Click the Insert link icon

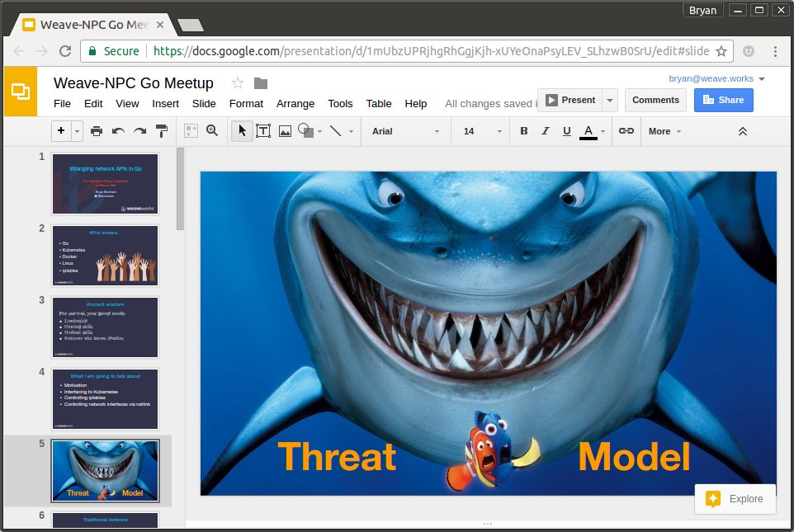pyautogui.click(x=626, y=131)
